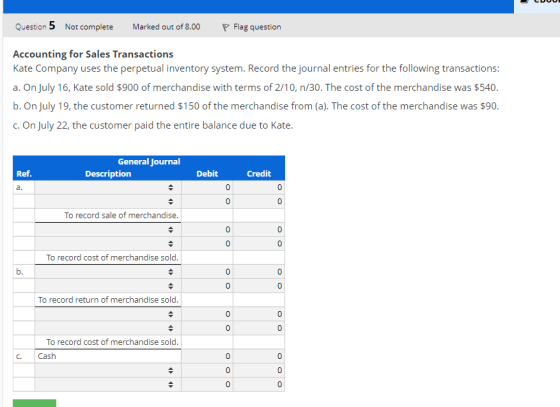Open first dropdown under cost of merchandise sold, entry a
Screen dimensions: 560x407
(108, 230)
